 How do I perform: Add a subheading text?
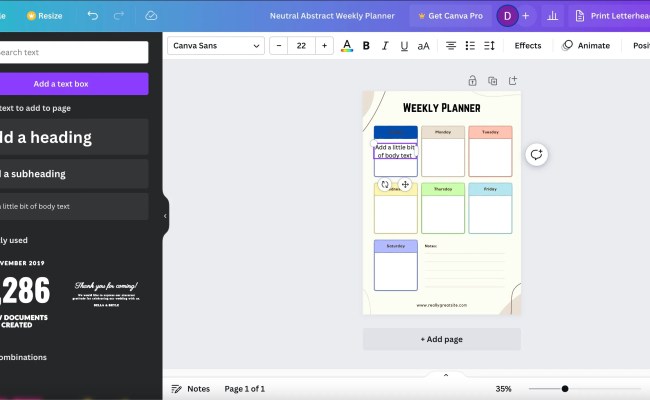pos(73,174)
